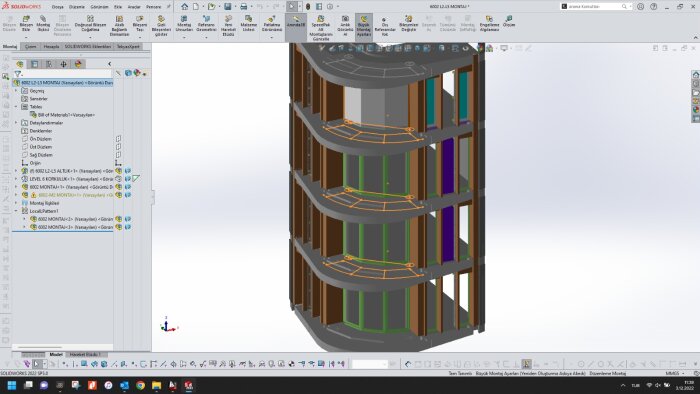Screen dimensions: 700x394
Task: Switch to the Hesapla tab
Action: point(51,46)
